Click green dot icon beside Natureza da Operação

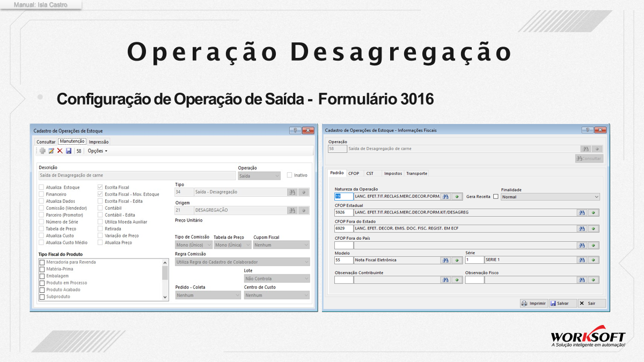[457, 197]
